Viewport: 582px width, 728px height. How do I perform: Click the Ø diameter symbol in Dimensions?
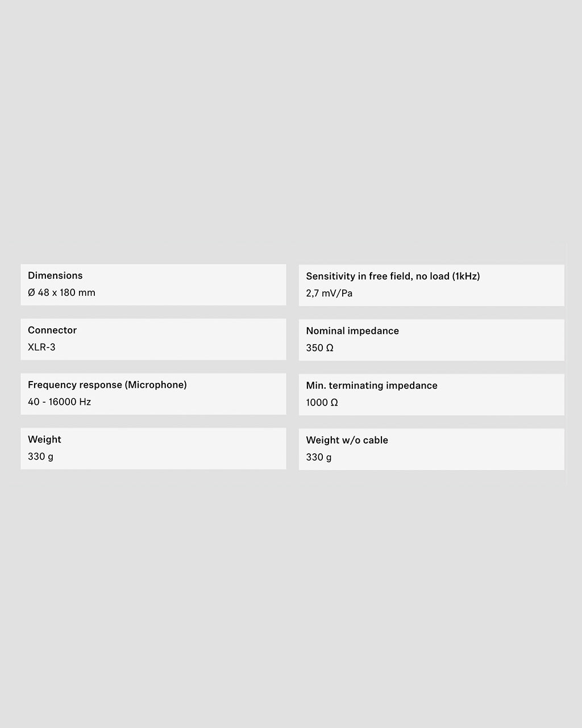pyautogui.click(x=31, y=293)
